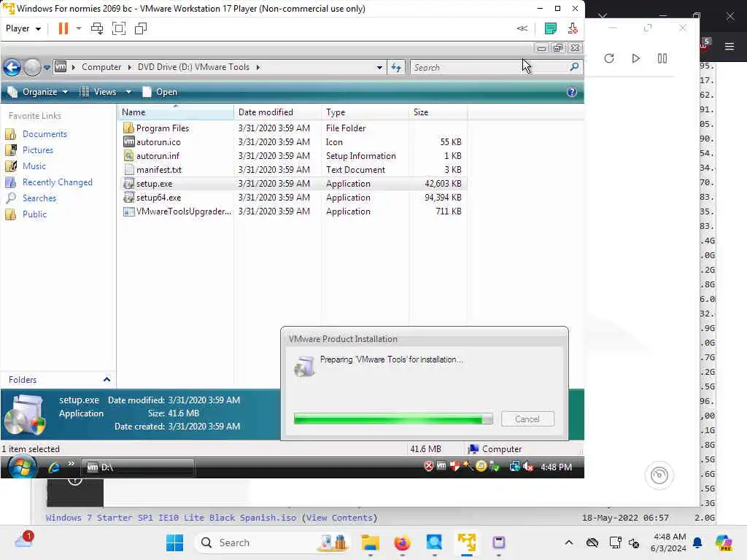Click the D:\ taskbar button in Vista
Image resolution: width=747 pixels, height=560 pixels.
pyautogui.click(x=138, y=467)
